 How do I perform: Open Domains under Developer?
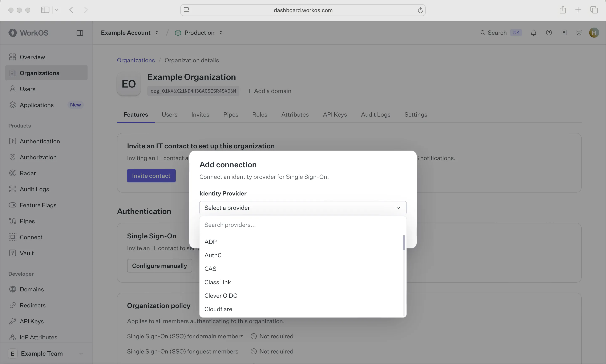46,289
